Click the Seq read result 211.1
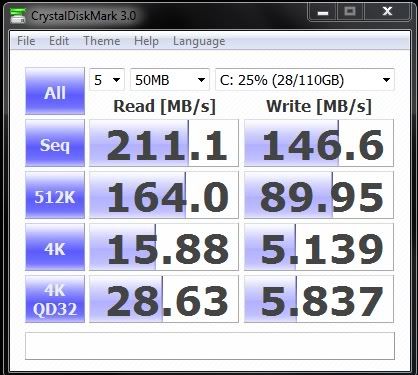This screenshot has height=375, width=418. pyautogui.click(x=164, y=143)
